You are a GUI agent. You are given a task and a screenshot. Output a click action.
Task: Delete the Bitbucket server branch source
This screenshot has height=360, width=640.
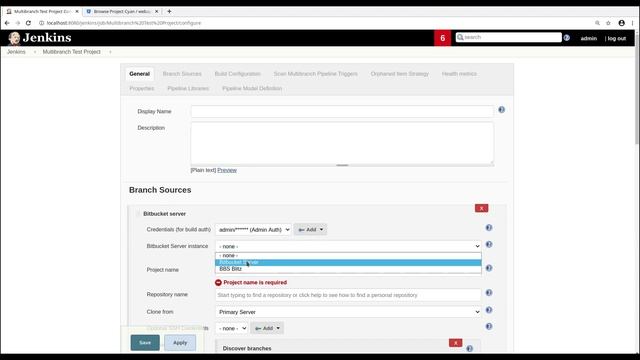pyautogui.click(x=481, y=208)
